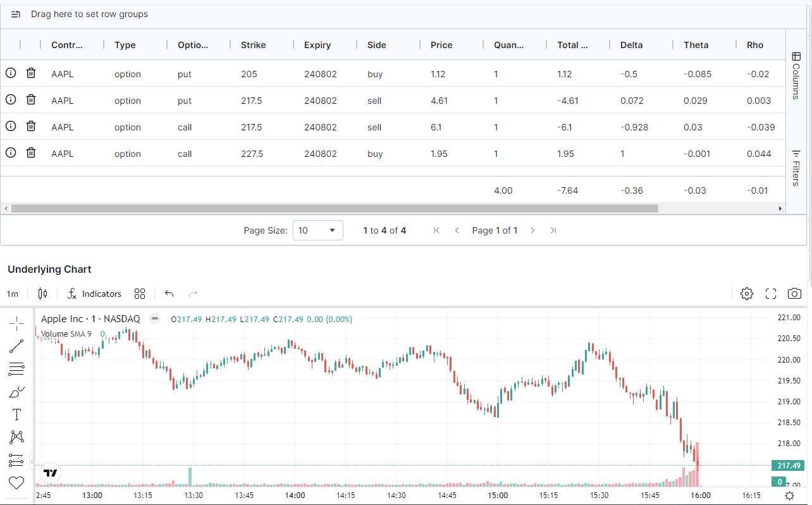Image resolution: width=812 pixels, height=505 pixels.
Task: Change the 1m chart interval
Action: click(13, 294)
